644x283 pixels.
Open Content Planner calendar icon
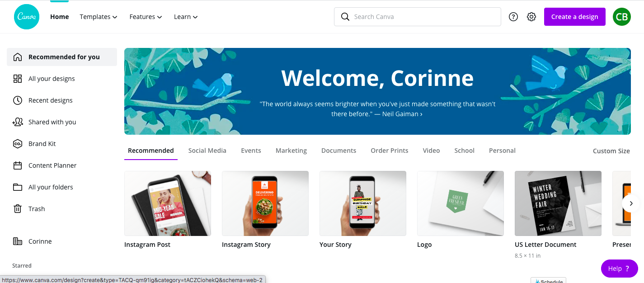(x=18, y=165)
